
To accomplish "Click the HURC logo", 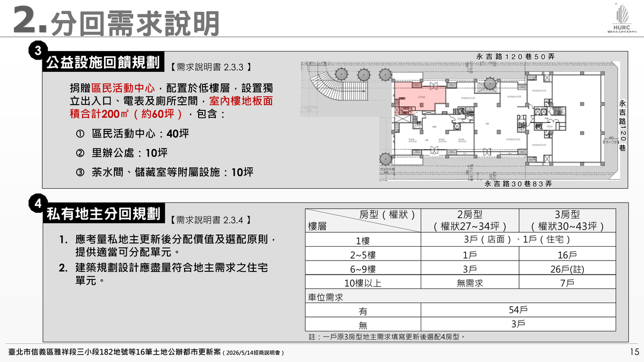I will pyautogui.click(x=623, y=19).
